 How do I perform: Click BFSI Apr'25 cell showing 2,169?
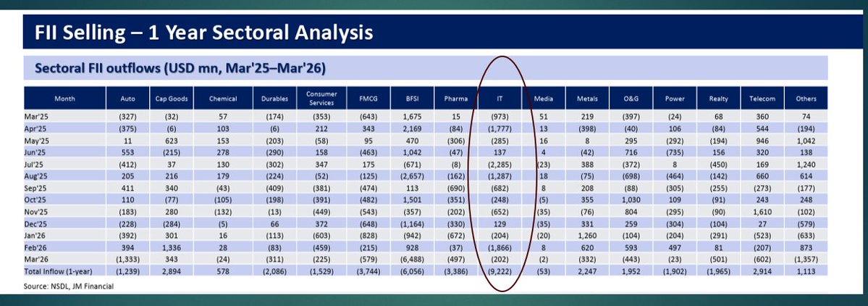(413, 128)
